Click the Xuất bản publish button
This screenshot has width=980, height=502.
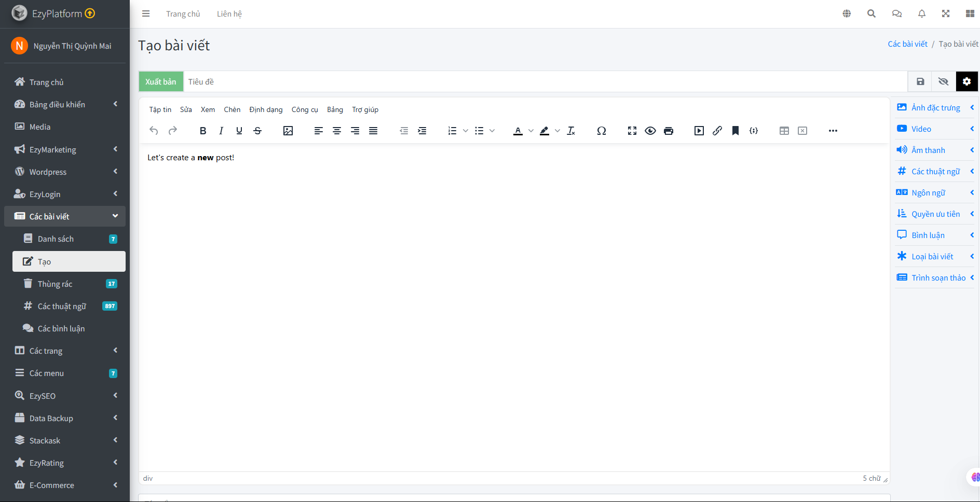[x=161, y=81]
